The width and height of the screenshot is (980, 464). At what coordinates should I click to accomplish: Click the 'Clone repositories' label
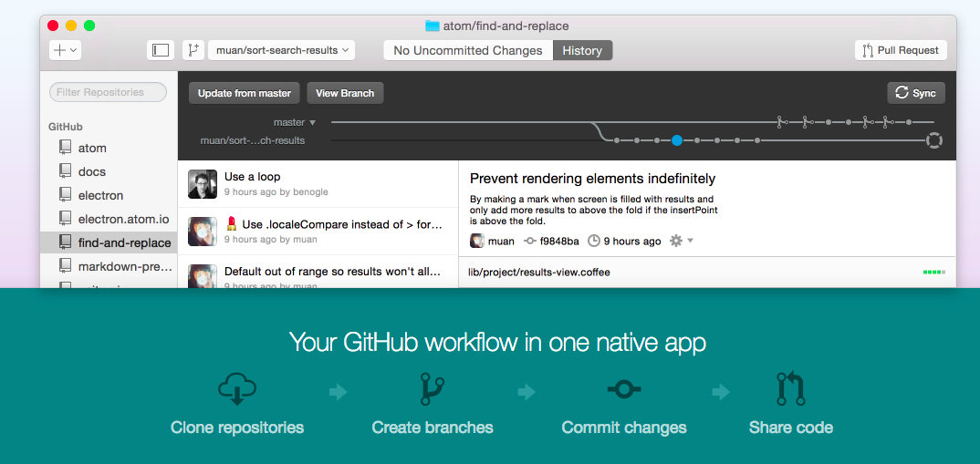click(x=237, y=428)
